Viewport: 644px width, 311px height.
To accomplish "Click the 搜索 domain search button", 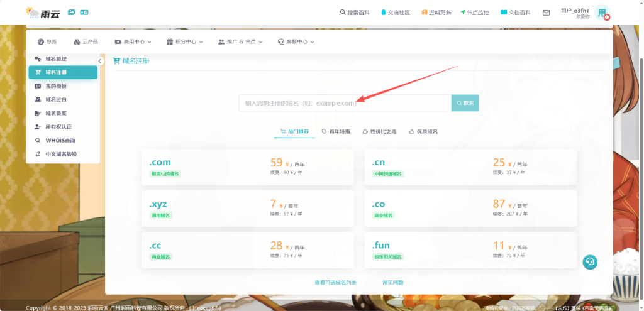I will tap(465, 103).
